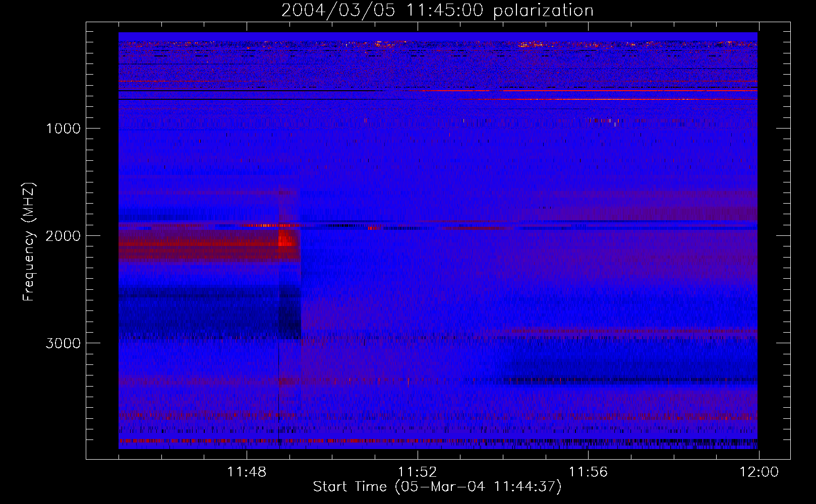Click the '2000' frequency axis label
Viewport: 816px width, 504px height.
pos(63,236)
